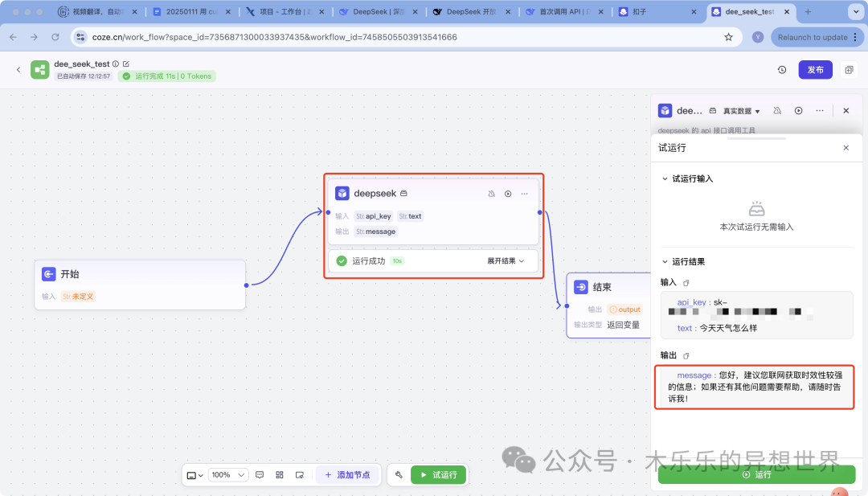Viewport: 868px width, 496px height.
Task: Open the side panel more options ellipsis
Action: click(819, 111)
